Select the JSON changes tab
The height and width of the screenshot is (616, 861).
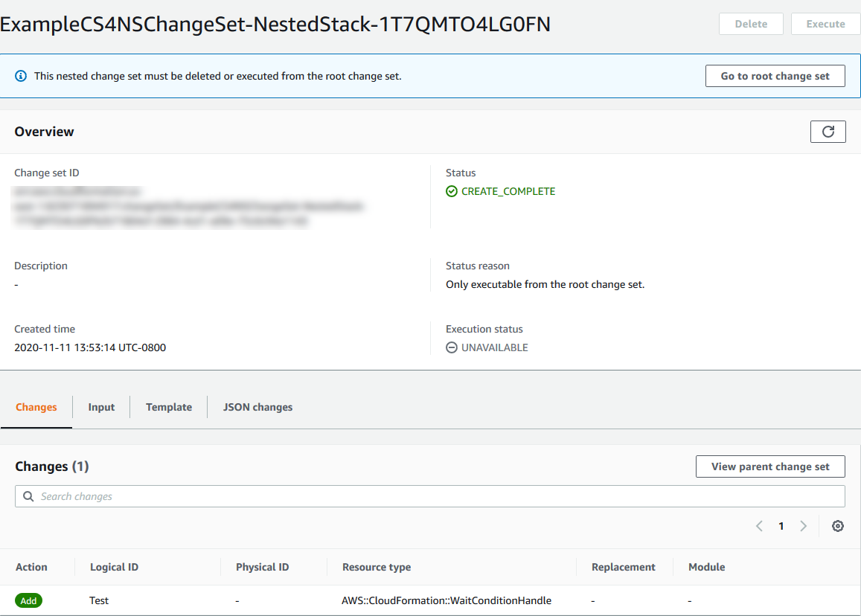pos(257,407)
